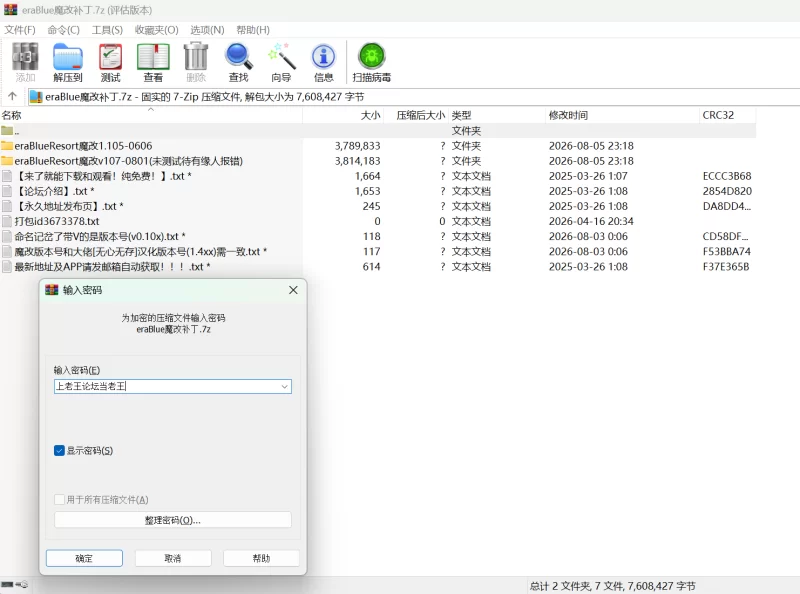Image resolution: width=800 pixels, height=594 pixels.
Task: Expand the password combo box dropdown arrow
Action: [285, 387]
